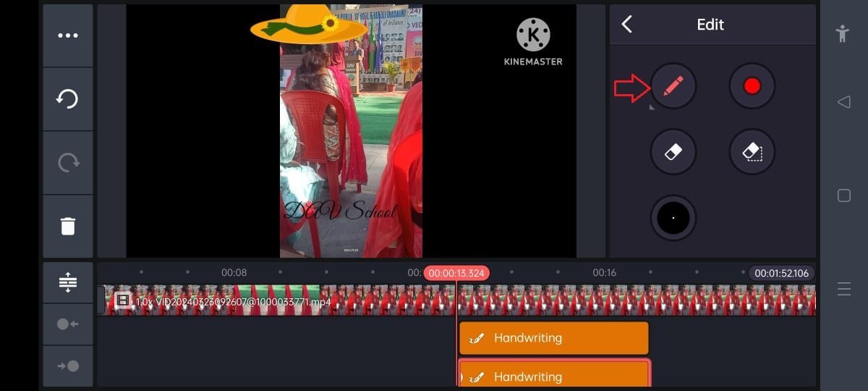
Task: Jump to next keyframe point
Action: (68, 366)
